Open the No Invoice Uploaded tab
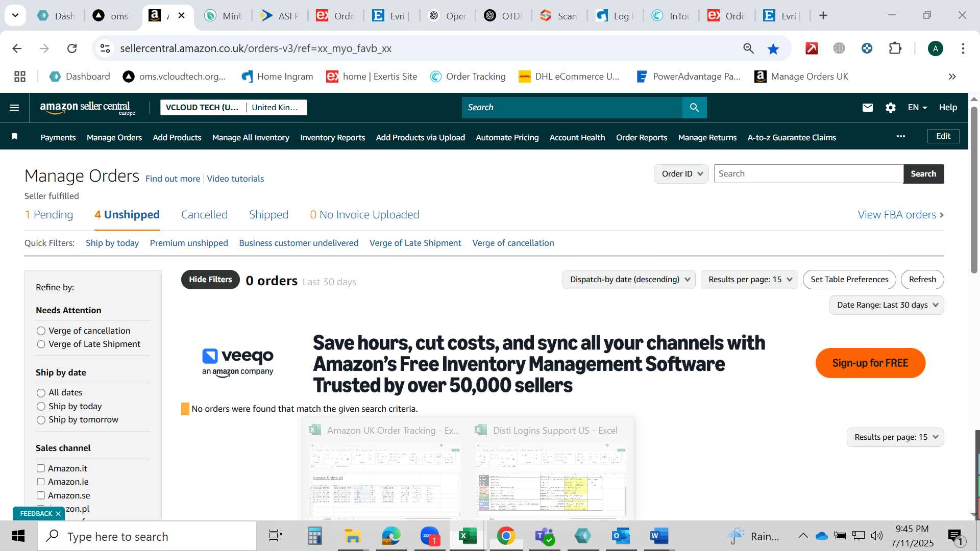980x551 pixels. 364,215
